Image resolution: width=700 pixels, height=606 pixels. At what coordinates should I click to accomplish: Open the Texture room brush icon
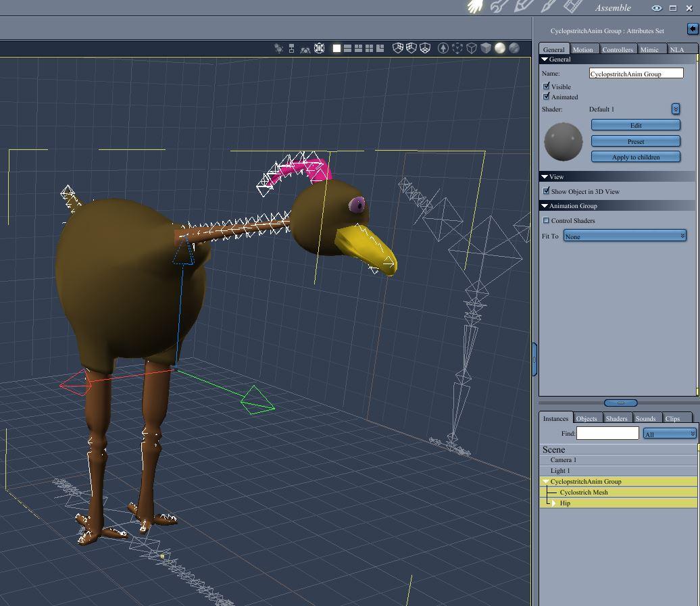pyautogui.click(x=549, y=6)
